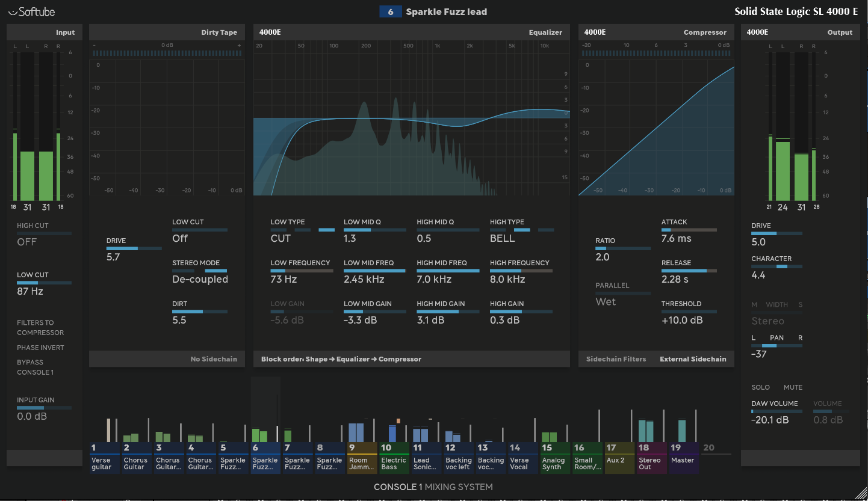Viewport: 868px width, 501px height.
Task: Open the 4000E Output section selector
Action: (x=801, y=32)
